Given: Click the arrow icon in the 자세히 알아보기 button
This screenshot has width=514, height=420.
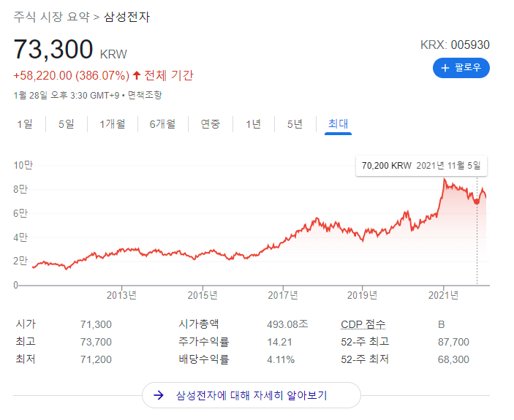Looking at the screenshot, I should coord(159,395).
